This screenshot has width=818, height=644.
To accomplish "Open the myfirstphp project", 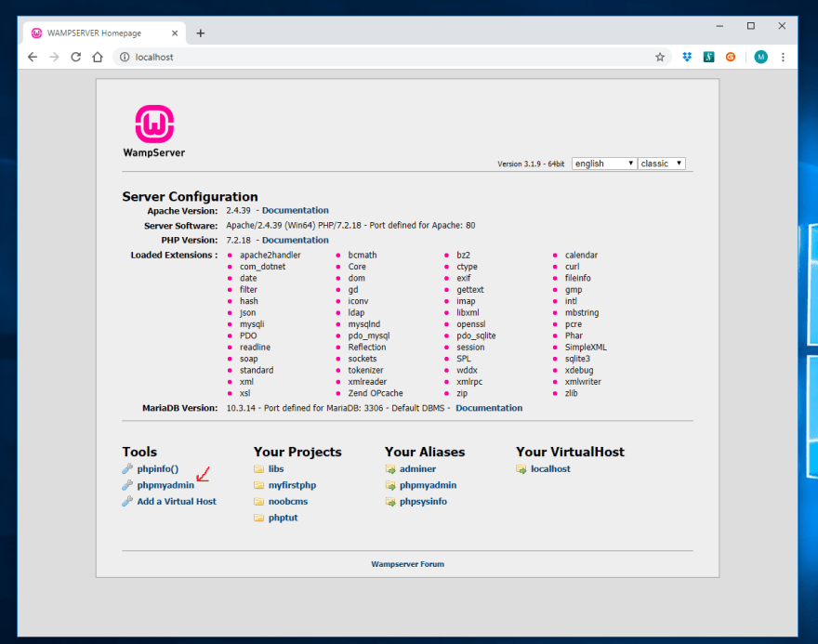I will (x=292, y=485).
